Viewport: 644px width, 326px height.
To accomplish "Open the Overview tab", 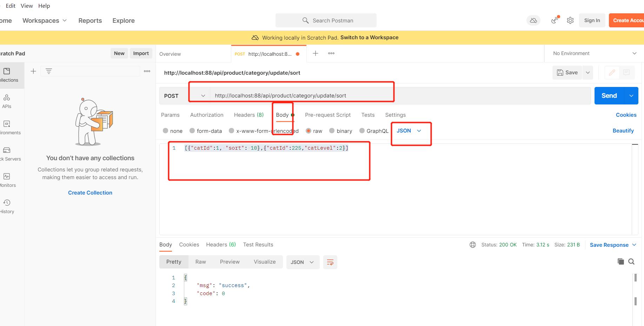I will 170,54.
